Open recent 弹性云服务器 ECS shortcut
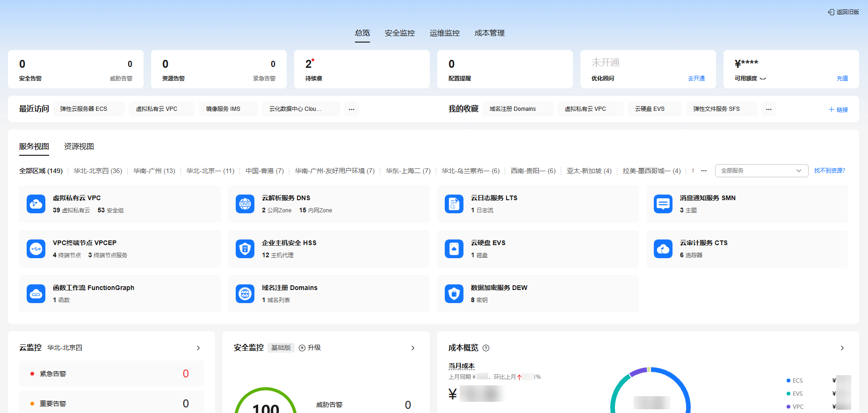 [x=89, y=109]
